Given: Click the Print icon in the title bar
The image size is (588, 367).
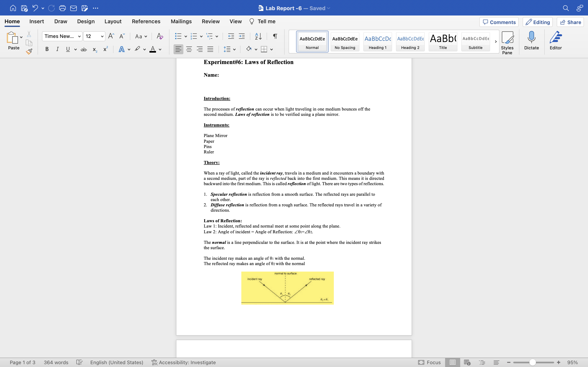Looking at the screenshot, I should [x=62, y=8].
